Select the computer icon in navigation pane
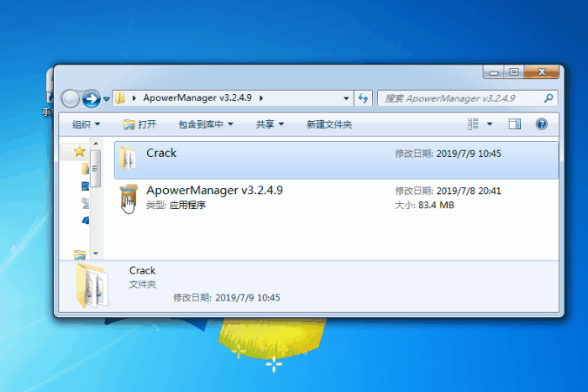The image size is (588, 392). (86, 186)
